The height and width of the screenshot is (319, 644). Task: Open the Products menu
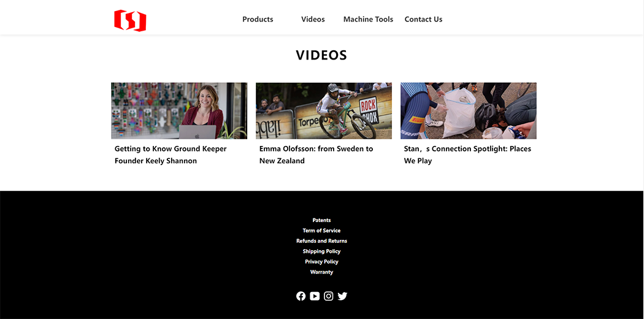point(258,19)
